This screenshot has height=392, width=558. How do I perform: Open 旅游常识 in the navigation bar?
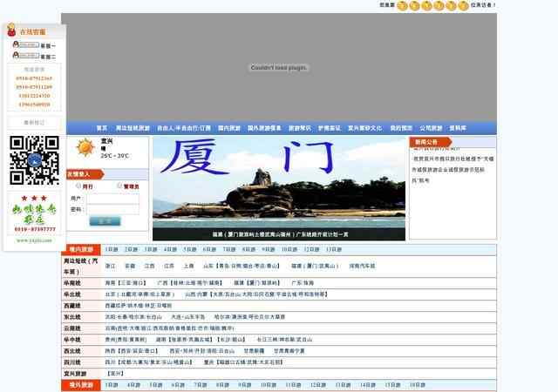[x=300, y=128]
